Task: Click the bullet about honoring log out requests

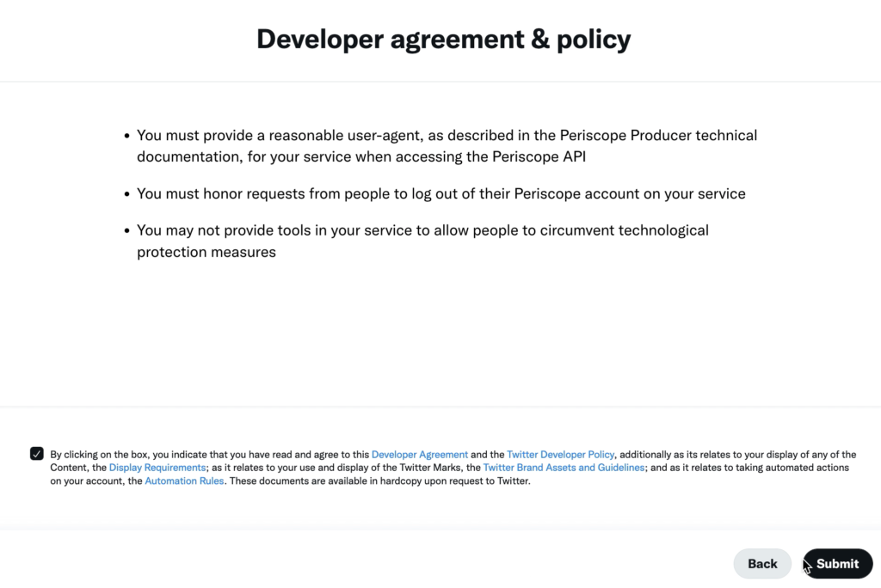Action: click(441, 193)
